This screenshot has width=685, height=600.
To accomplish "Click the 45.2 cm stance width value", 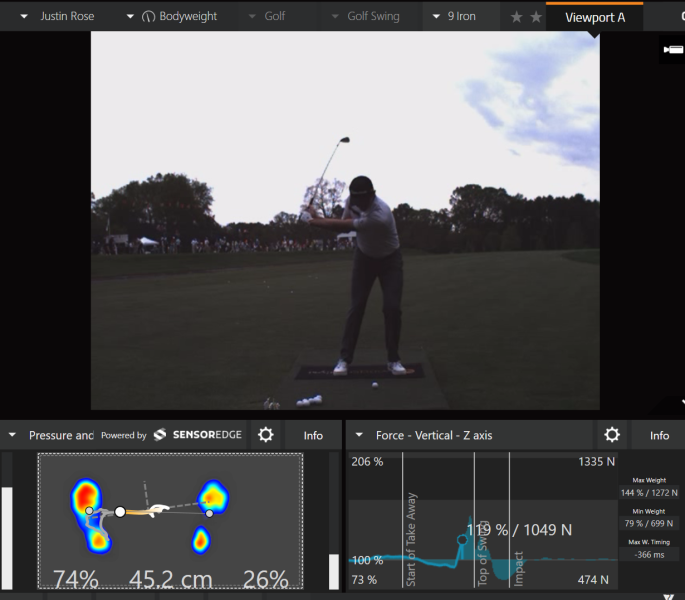I will [170, 579].
